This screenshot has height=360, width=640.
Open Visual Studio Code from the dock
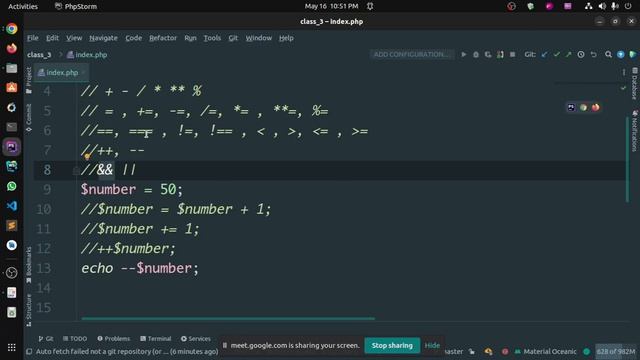coord(11,206)
